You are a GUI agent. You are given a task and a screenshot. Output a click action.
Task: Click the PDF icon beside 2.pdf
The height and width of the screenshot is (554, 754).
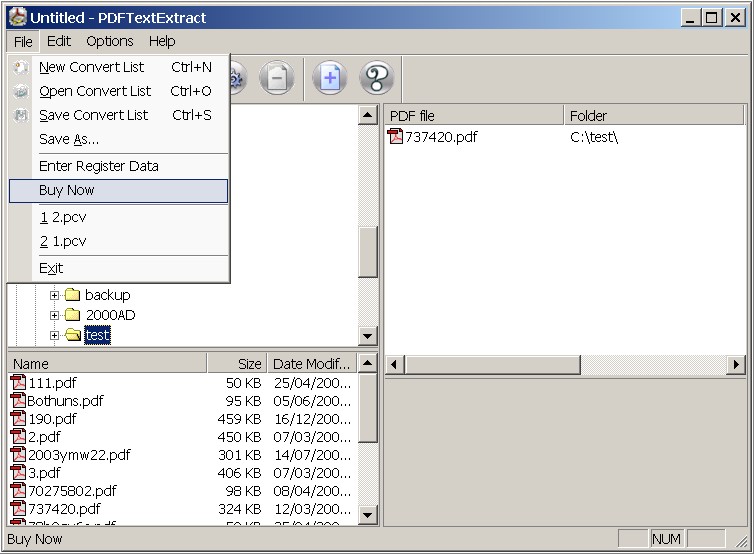tap(18, 436)
